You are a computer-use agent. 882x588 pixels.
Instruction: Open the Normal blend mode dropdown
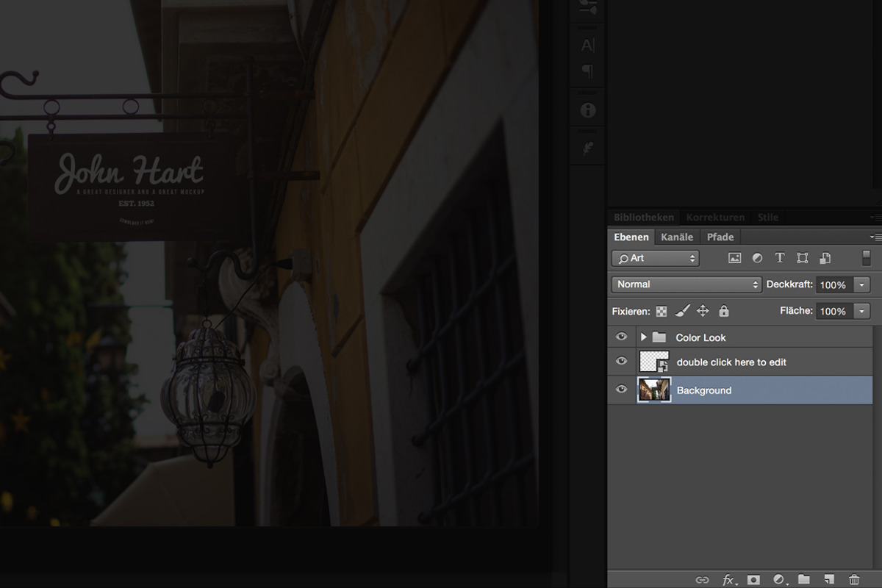point(686,284)
